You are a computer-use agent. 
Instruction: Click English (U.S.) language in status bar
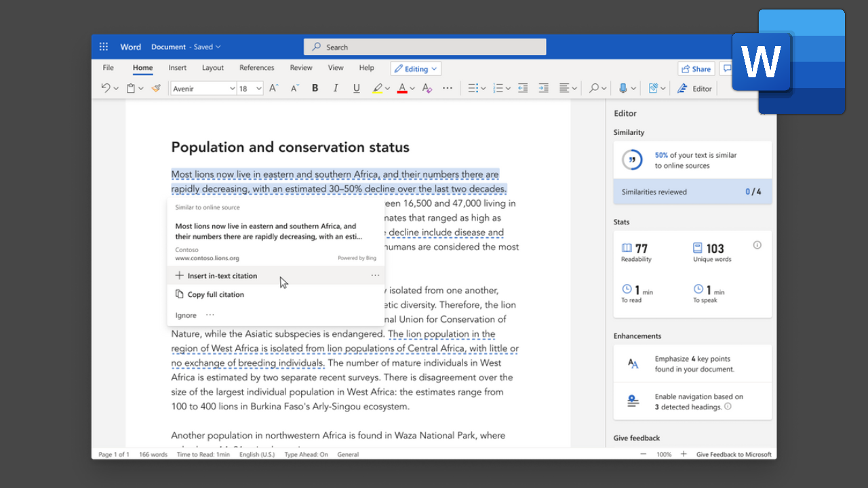[257, 455]
